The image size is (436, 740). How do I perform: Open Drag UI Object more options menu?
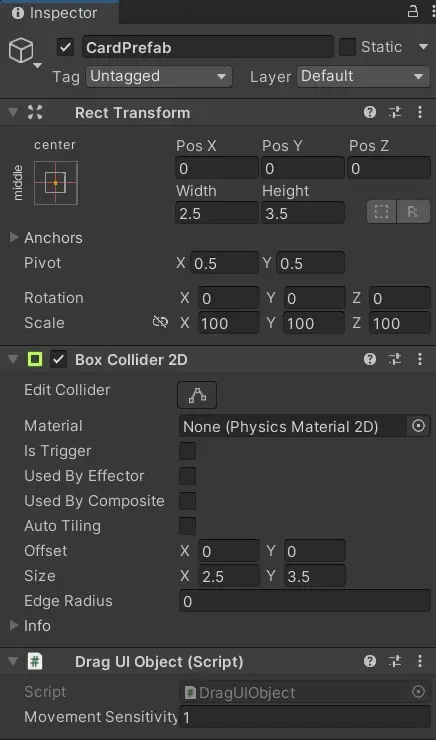419,662
